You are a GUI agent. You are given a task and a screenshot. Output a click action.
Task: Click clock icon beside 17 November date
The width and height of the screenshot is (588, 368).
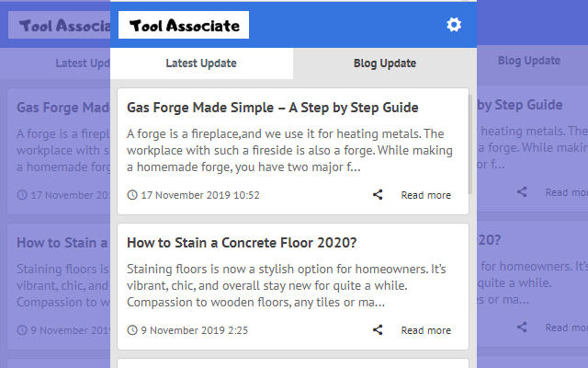132,195
